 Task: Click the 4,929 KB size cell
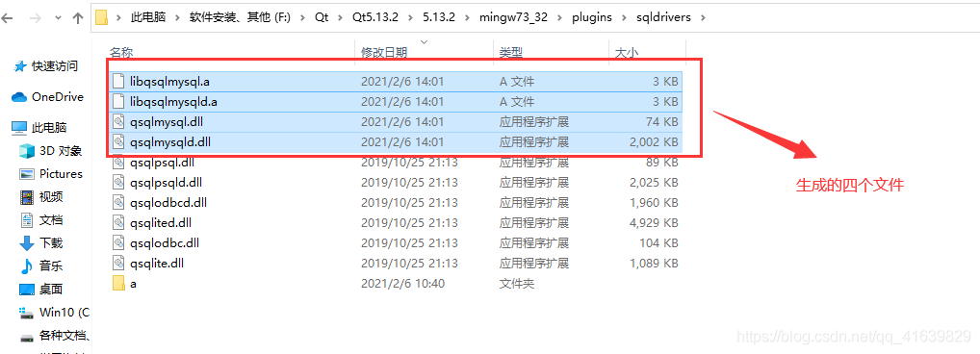pos(654,222)
